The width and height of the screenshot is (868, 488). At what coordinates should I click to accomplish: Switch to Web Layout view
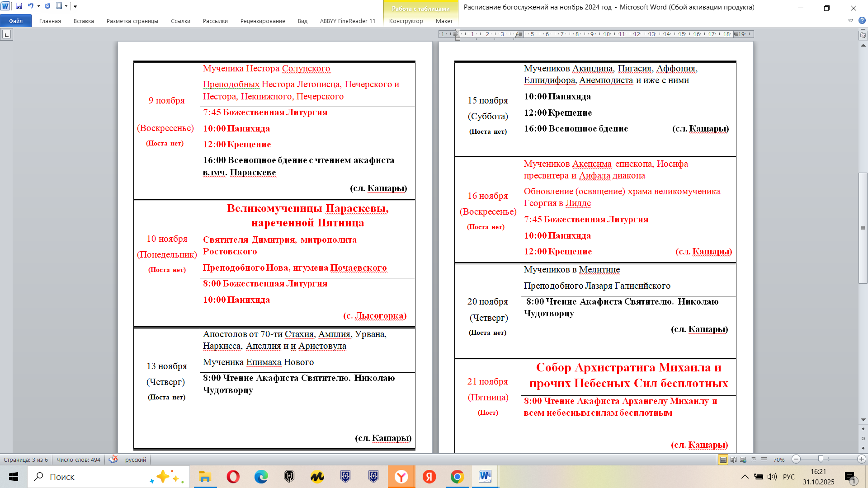[x=743, y=460]
